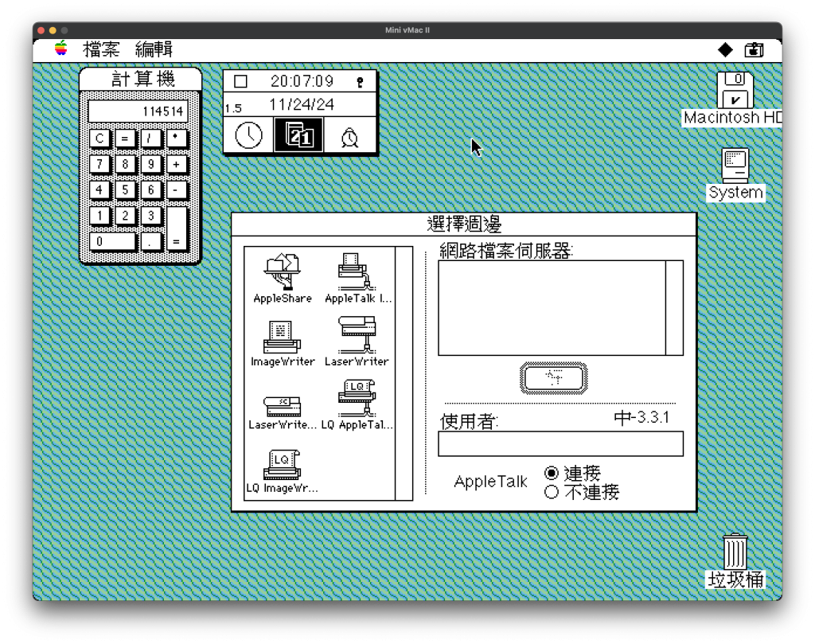Click the 垃圾桶 trash icon
This screenshot has width=815, height=644.
[x=735, y=552]
